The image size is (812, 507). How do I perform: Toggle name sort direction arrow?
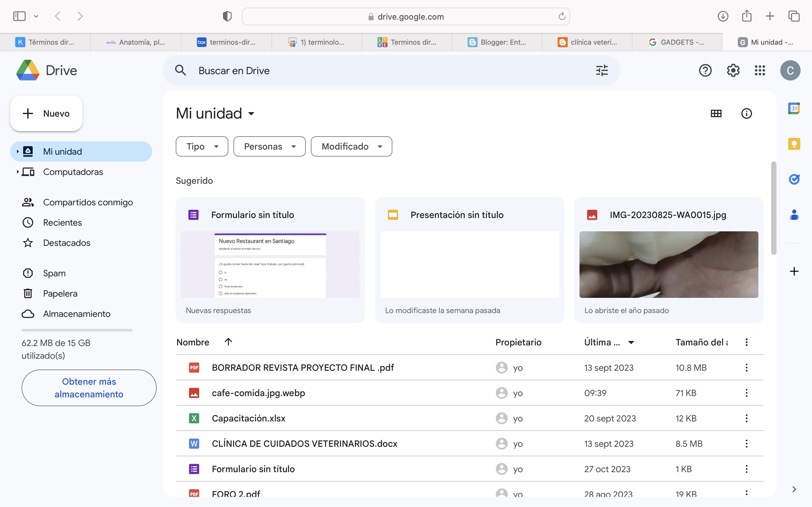228,342
